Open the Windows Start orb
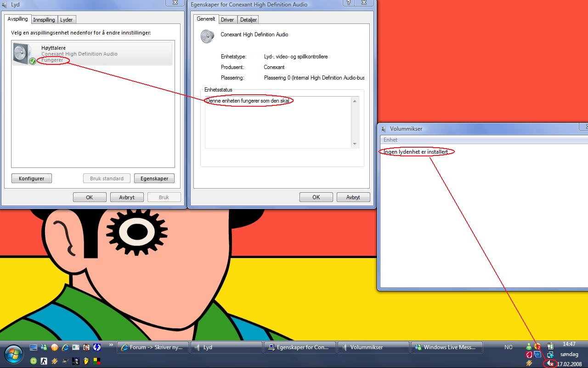 (13, 354)
